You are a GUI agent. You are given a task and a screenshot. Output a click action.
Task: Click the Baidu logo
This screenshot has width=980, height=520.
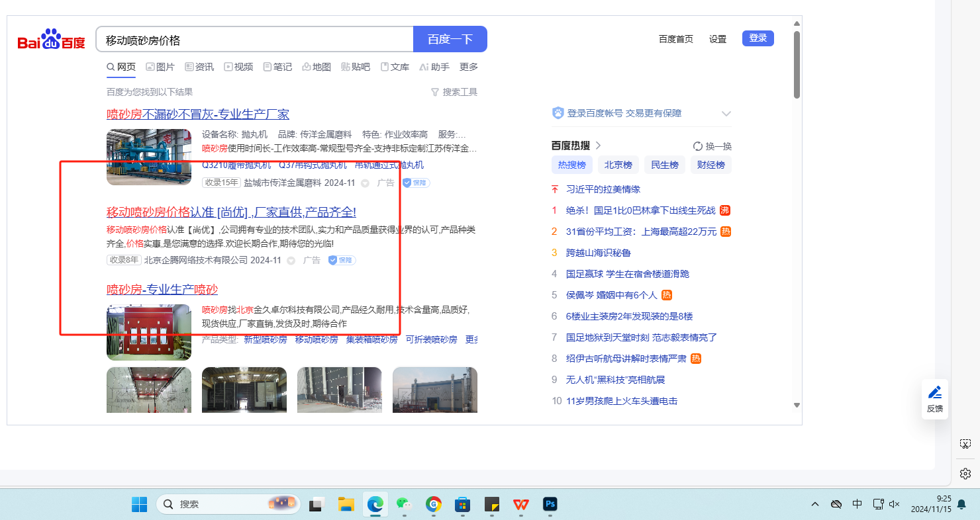click(51, 40)
